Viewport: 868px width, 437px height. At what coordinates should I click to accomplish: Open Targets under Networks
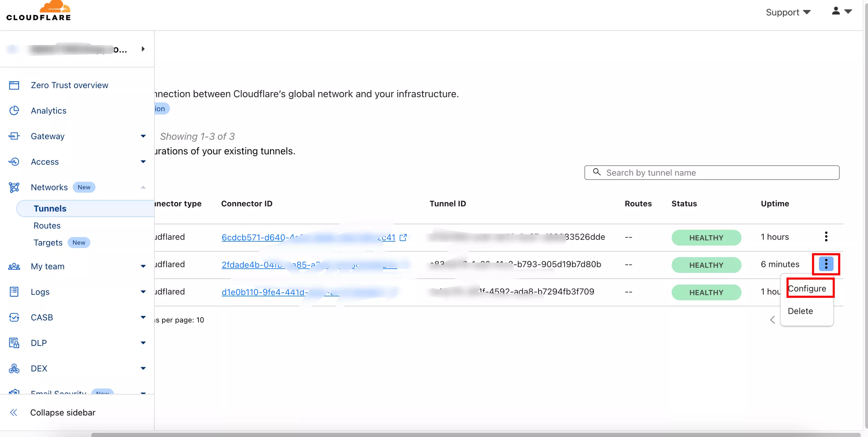48,243
